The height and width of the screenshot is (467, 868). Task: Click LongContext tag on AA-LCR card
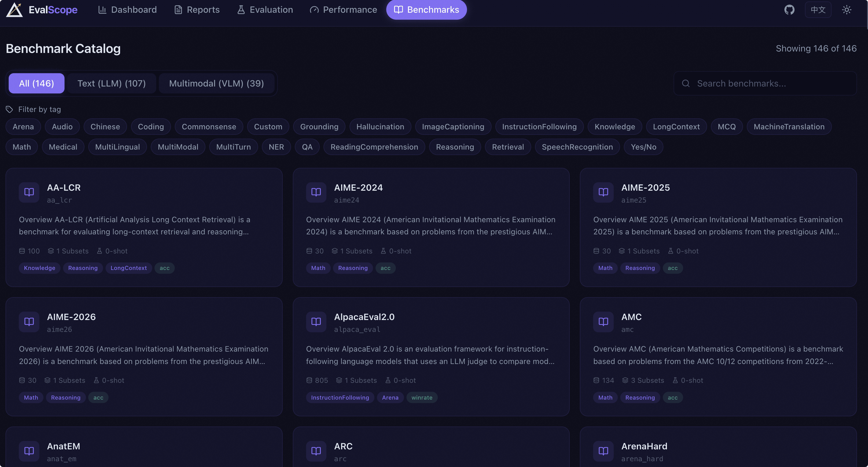pyautogui.click(x=129, y=268)
